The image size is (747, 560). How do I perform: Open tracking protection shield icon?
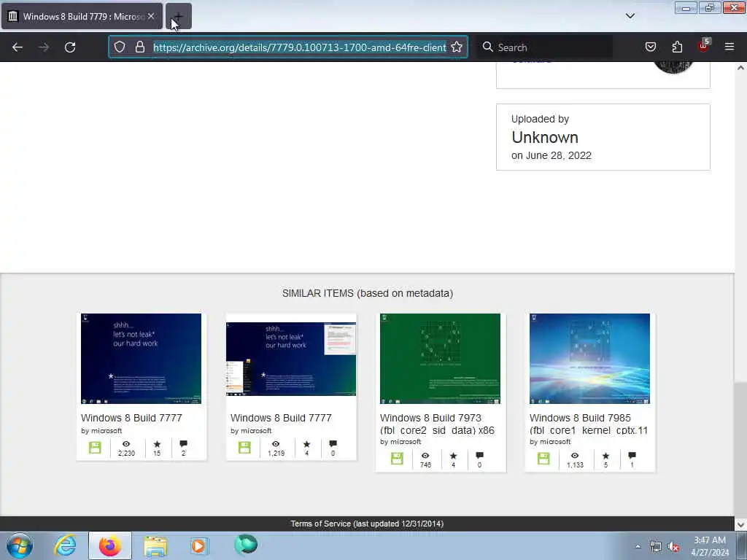[120, 47]
